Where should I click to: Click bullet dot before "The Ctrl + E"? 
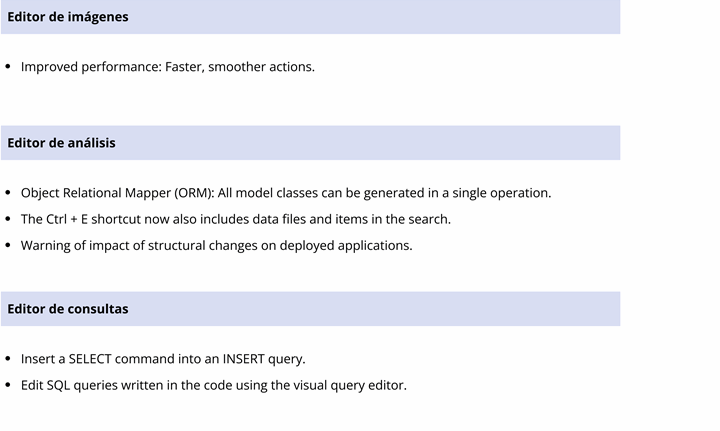[x=8, y=219]
